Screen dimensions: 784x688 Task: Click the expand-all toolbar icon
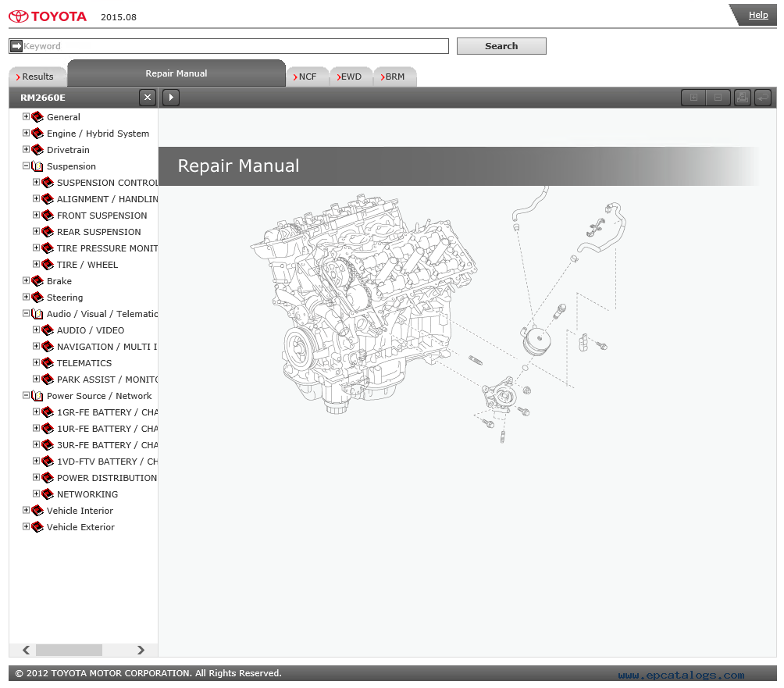click(x=693, y=98)
